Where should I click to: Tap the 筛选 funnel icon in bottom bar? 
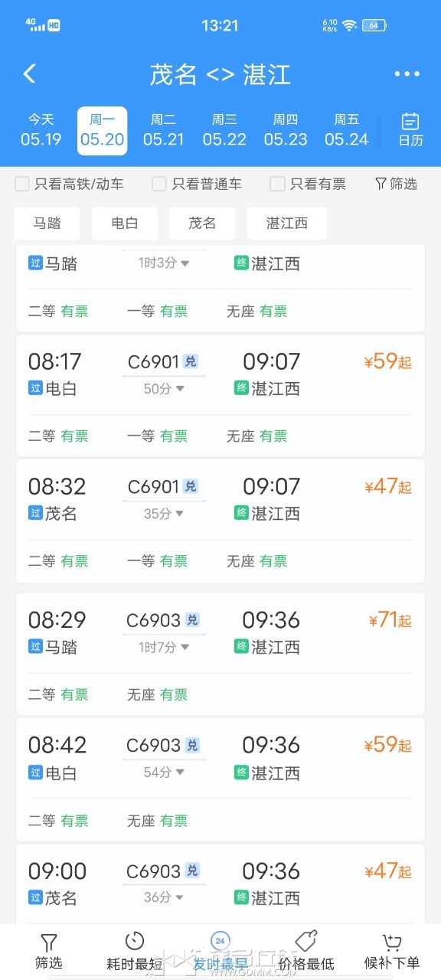pos(49,942)
